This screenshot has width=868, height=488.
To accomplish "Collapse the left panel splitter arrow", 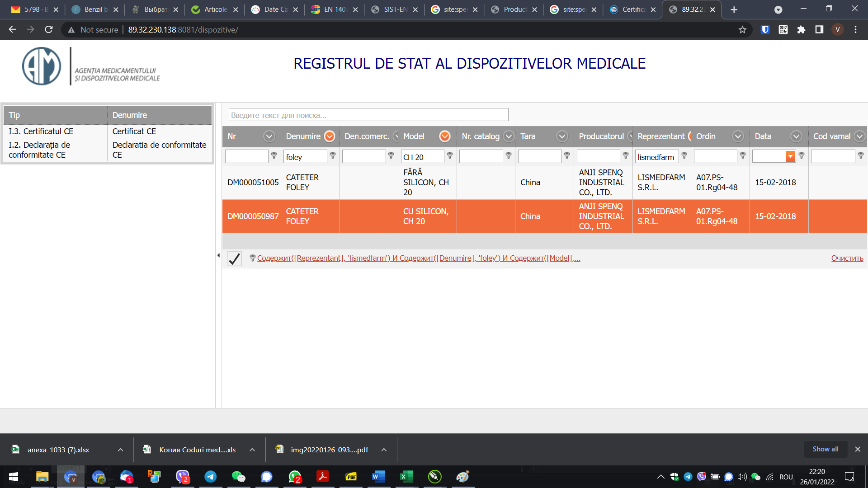I will point(218,255).
